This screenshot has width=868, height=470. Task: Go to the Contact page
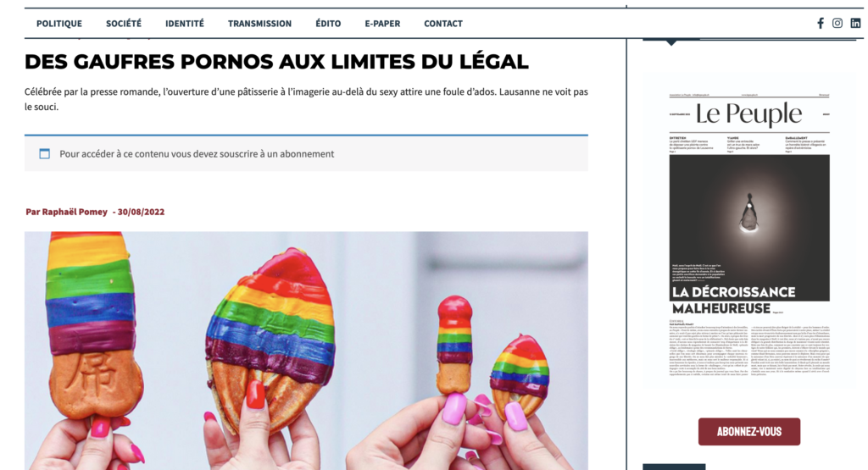(443, 24)
